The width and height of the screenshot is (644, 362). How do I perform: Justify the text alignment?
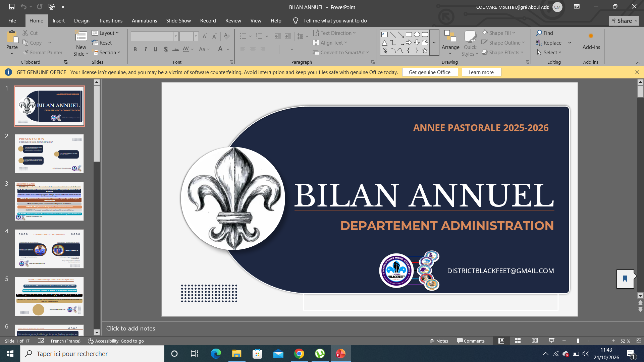[273, 49]
